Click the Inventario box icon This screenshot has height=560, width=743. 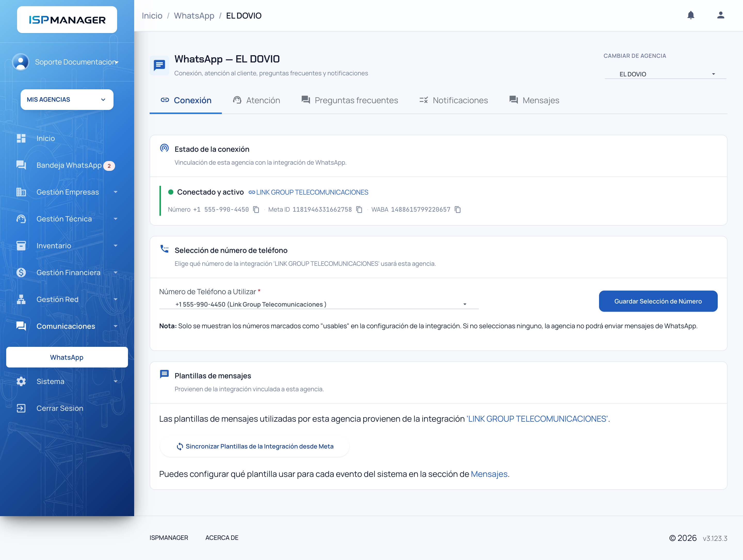(x=21, y=246)
